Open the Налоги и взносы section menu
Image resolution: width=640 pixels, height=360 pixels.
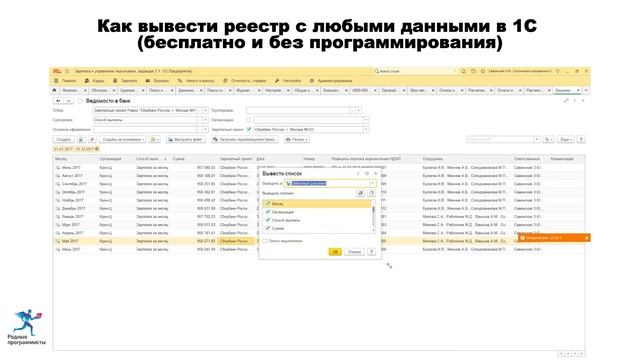[196, 81]
